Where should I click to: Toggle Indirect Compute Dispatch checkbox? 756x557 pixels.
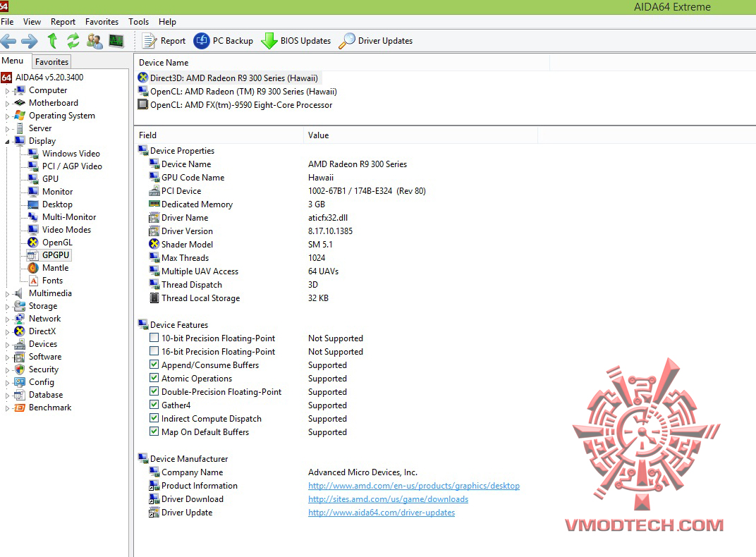click(154, 418)
